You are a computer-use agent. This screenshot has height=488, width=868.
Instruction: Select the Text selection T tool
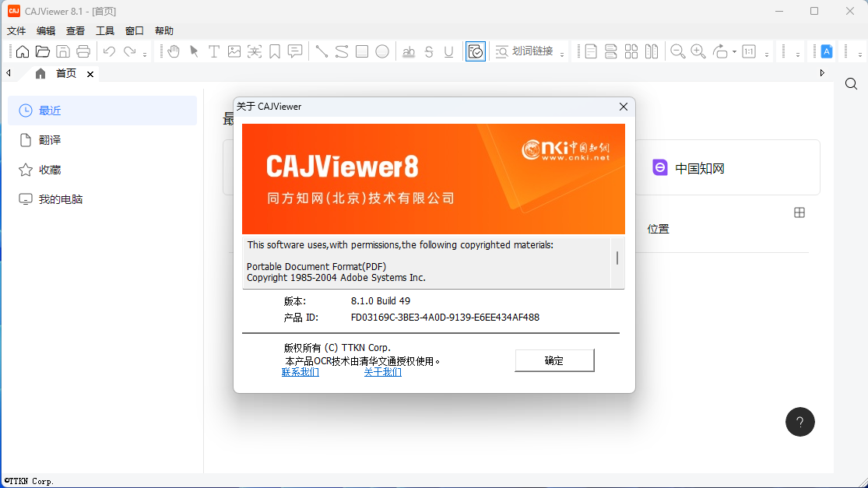pyautogui.click(x=213, y=51)
